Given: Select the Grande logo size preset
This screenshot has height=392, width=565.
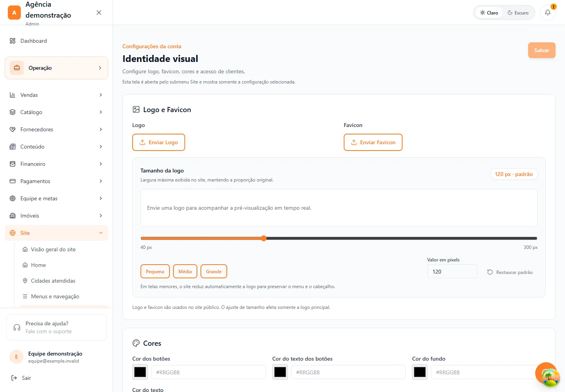Looking at the screenshot, I should click(x=214, y=271).
